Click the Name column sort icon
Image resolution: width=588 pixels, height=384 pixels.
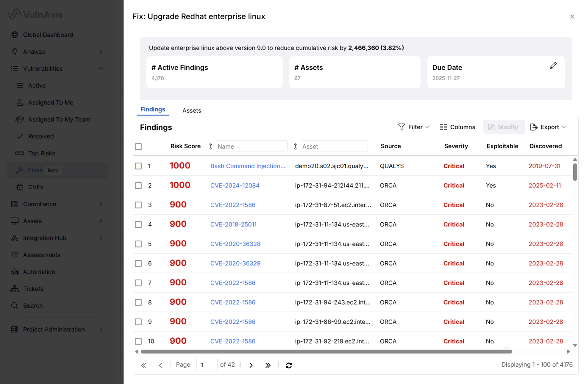click(210, 146)
